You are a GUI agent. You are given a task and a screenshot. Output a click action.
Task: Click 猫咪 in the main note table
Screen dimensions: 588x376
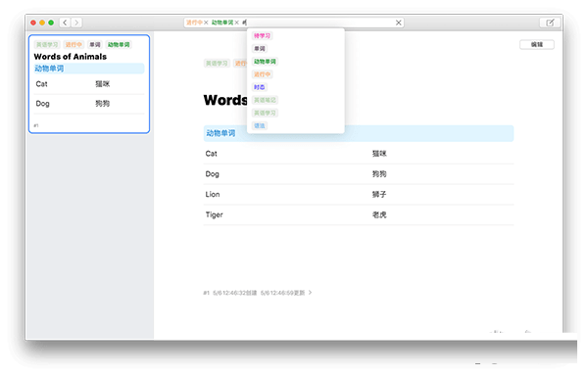[x=379, y=154]
